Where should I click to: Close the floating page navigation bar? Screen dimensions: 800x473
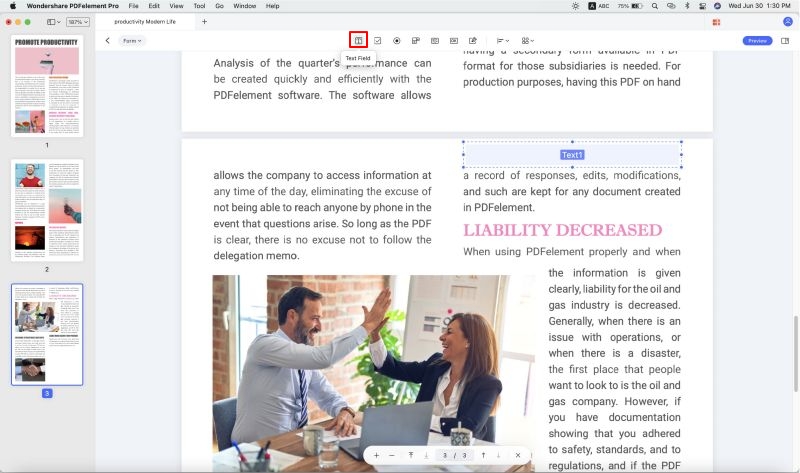tap(518, 455)
